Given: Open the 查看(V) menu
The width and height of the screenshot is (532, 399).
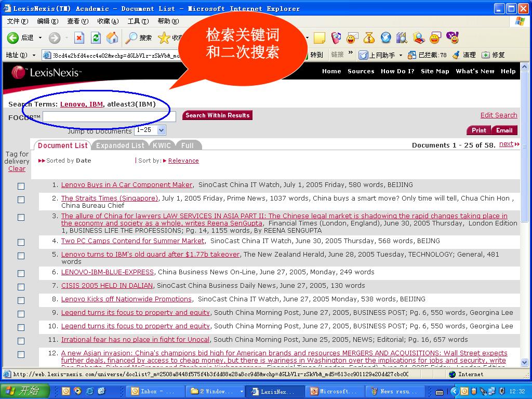Looking at the screenshot, I should point(78,21).
